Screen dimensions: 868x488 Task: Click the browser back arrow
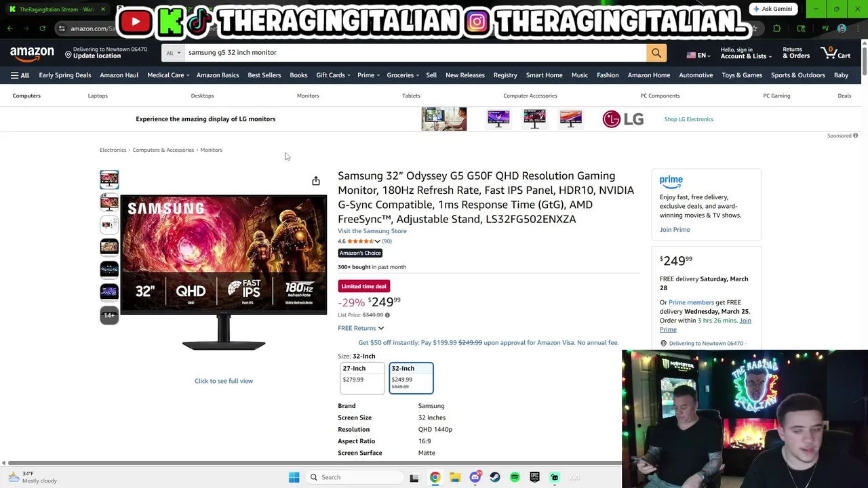pos(9,28)
